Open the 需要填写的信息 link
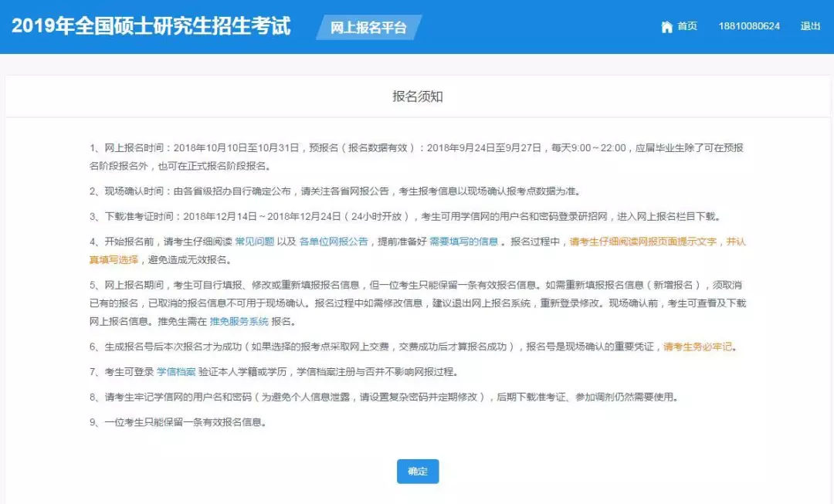This screenshot has width=834, height=504. click(x=463, y=242)
